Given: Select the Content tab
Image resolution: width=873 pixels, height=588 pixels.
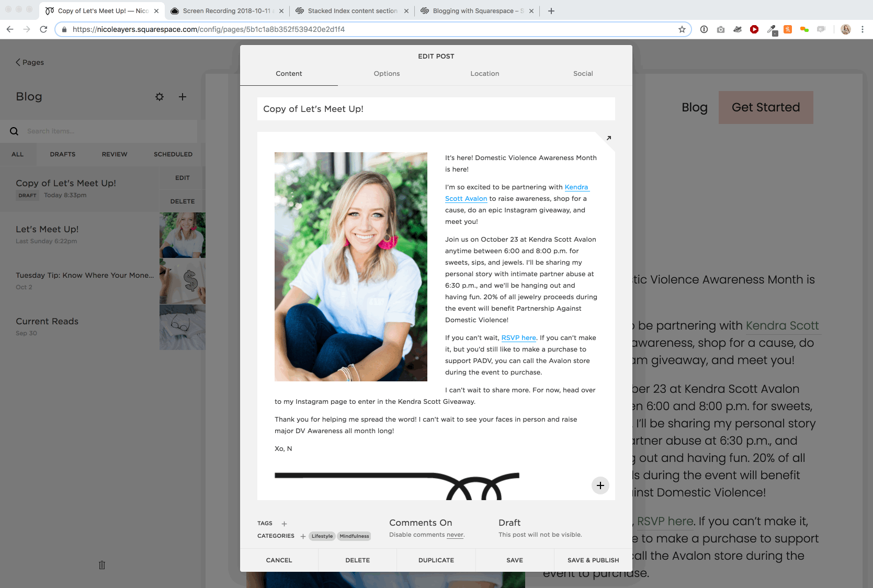Looking at the screenshot, I should tap(289, 74).
